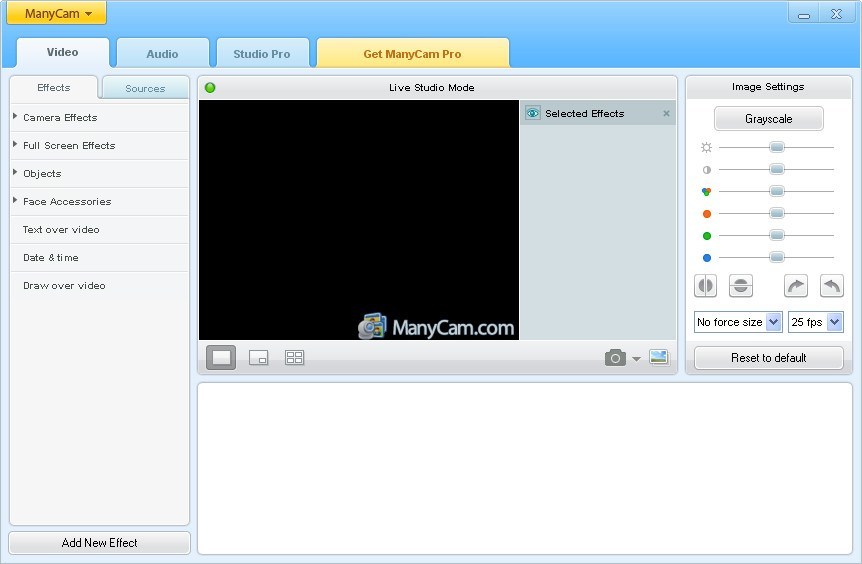Flip the image horizontally
862x564 pixels.
pyautogui.click(x=706, y=286)
